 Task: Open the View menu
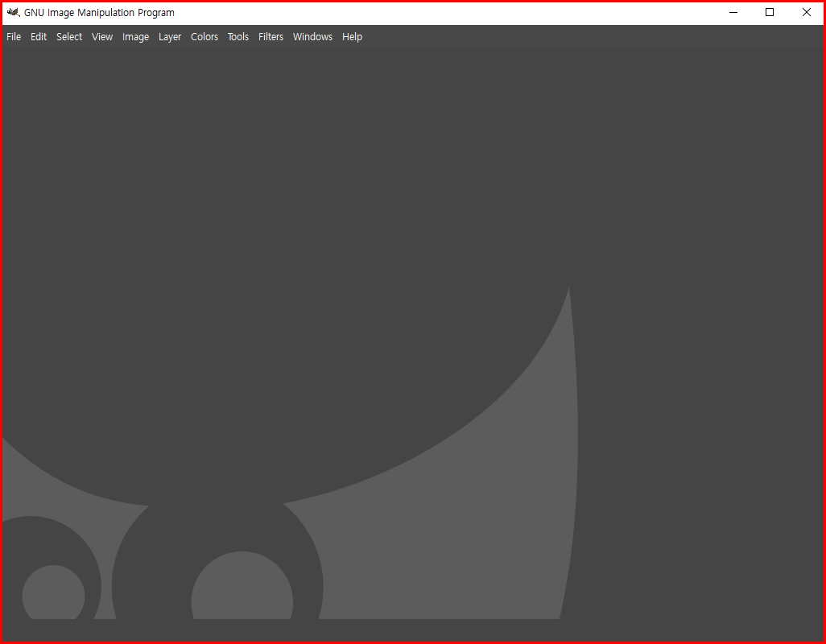click(x=102, y=37)
